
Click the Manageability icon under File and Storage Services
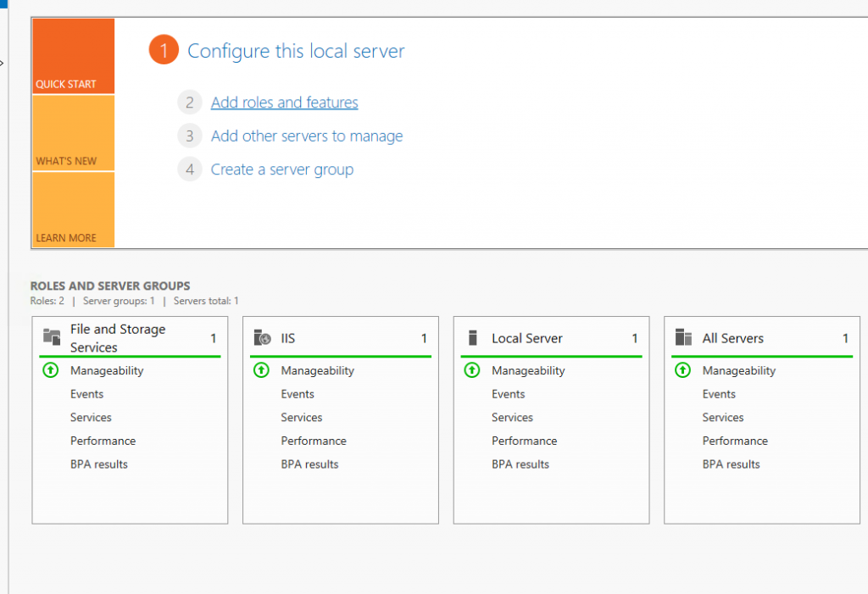(x=48, y=370)
